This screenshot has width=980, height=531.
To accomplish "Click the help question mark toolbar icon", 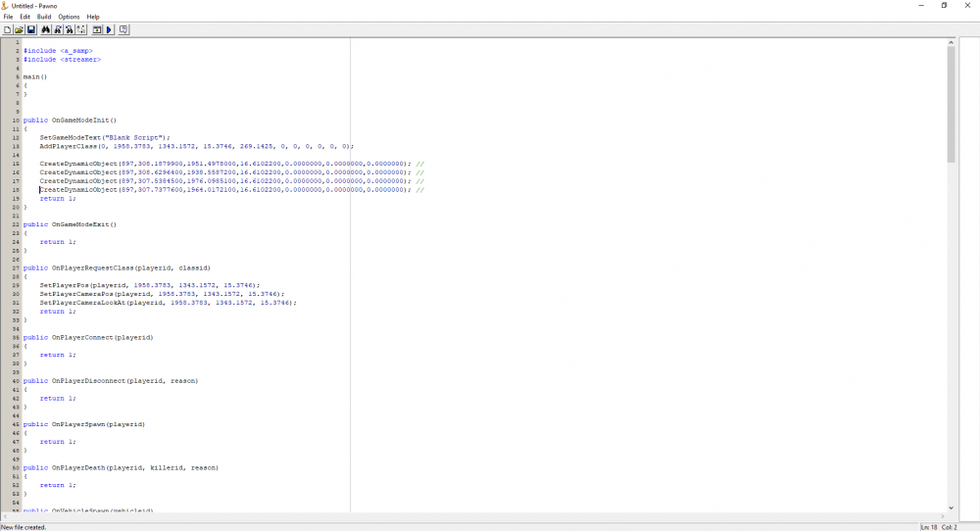I will pyautogui.click(x=123, y=29).
